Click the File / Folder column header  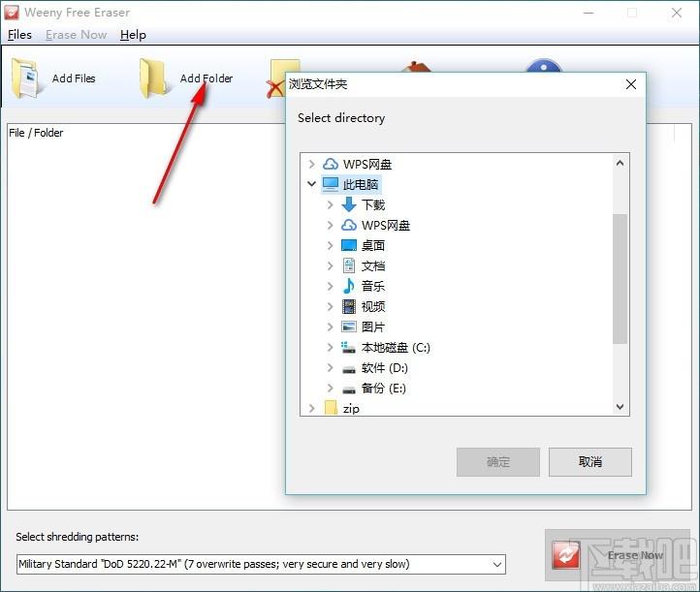click(x=36, y=133)
